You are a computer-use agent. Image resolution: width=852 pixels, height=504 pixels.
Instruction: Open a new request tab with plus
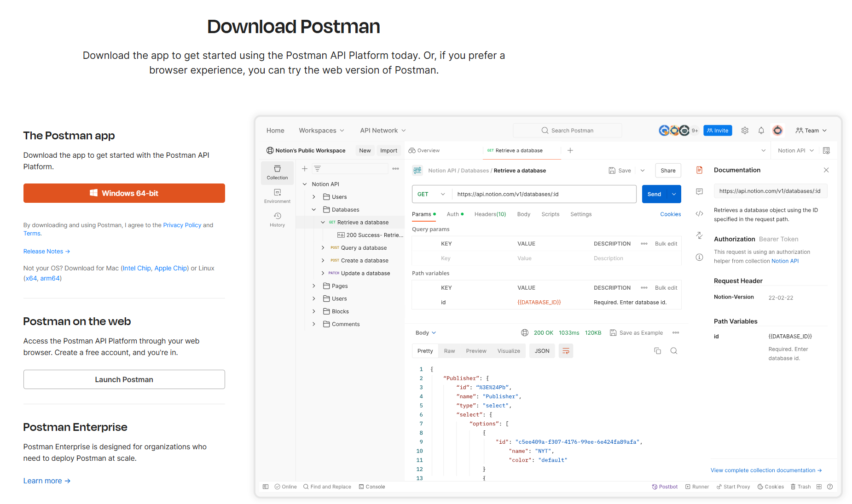pos(570,150)
